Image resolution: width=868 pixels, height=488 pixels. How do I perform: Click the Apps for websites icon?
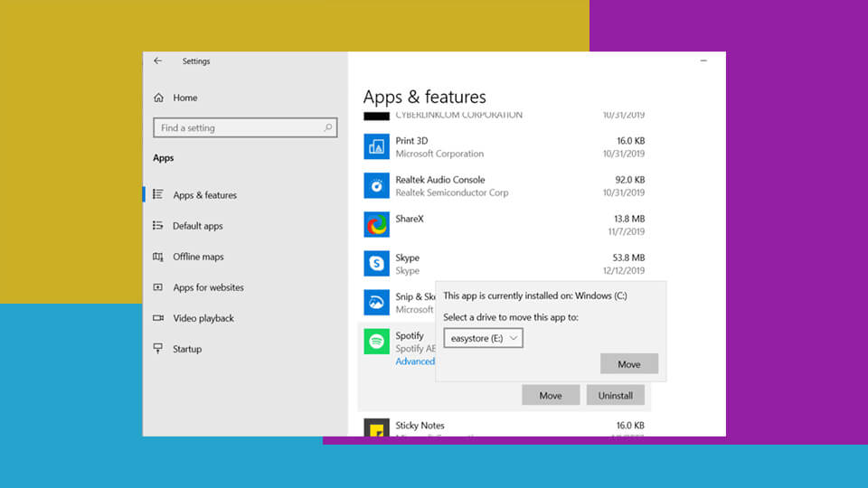[x=158, y=287]
